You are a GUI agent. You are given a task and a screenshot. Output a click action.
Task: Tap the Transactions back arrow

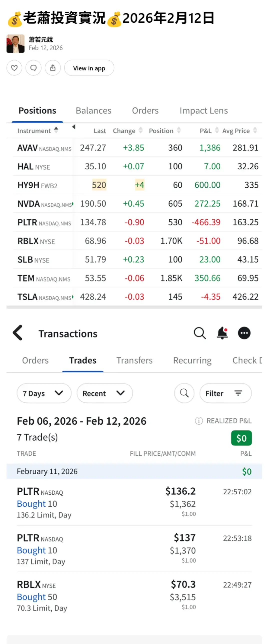tap(18, 333)
